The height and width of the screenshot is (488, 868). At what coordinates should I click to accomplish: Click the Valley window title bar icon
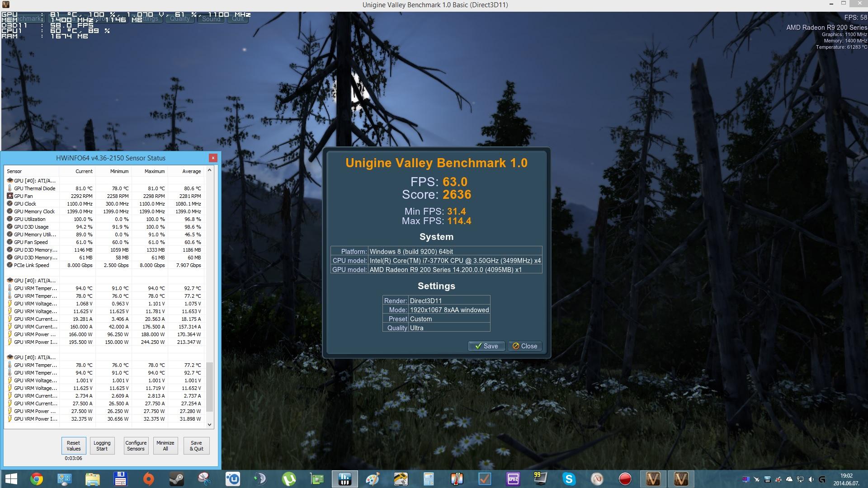(6, 5)
